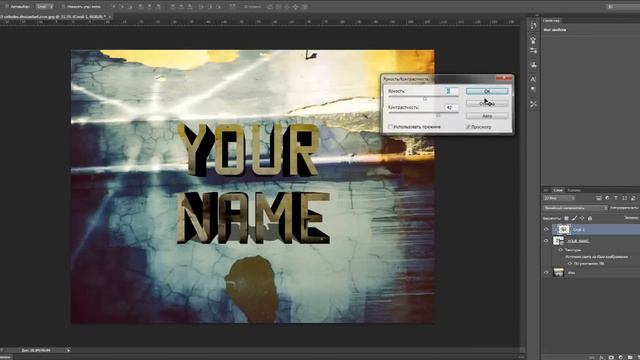Hide the Фон background layer eye icon
Image resolution: width=640 pixels, height=360 pixels.
(x=546, y=273)
